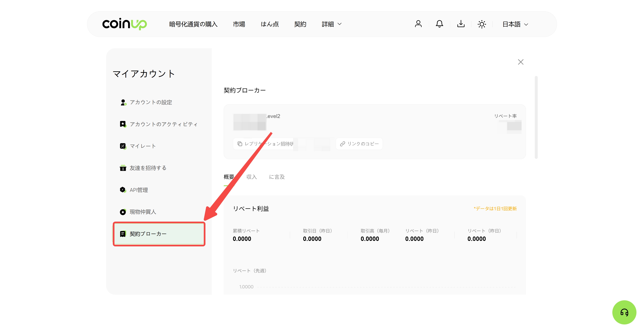Open customer support headset button
Screen dimensions: 644x332
(x=624, y=312)
